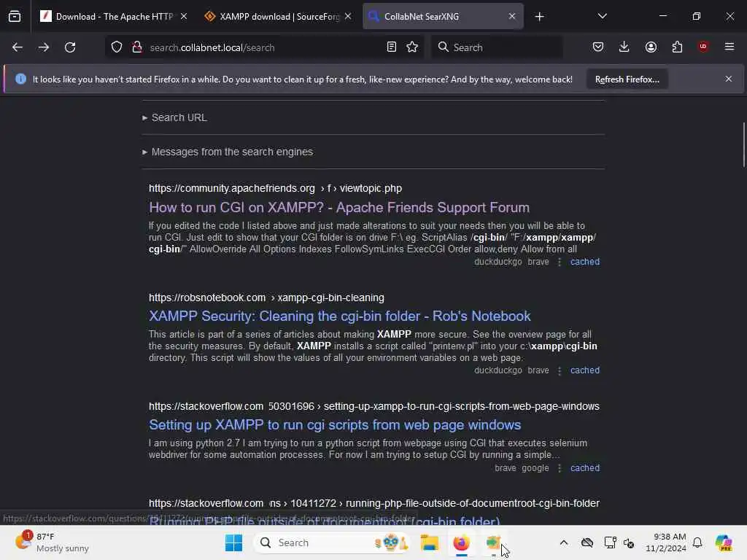Open the 9:38 AM clock and date flyout
Viewport: 747px width, 560px height.
click(665, 542)
